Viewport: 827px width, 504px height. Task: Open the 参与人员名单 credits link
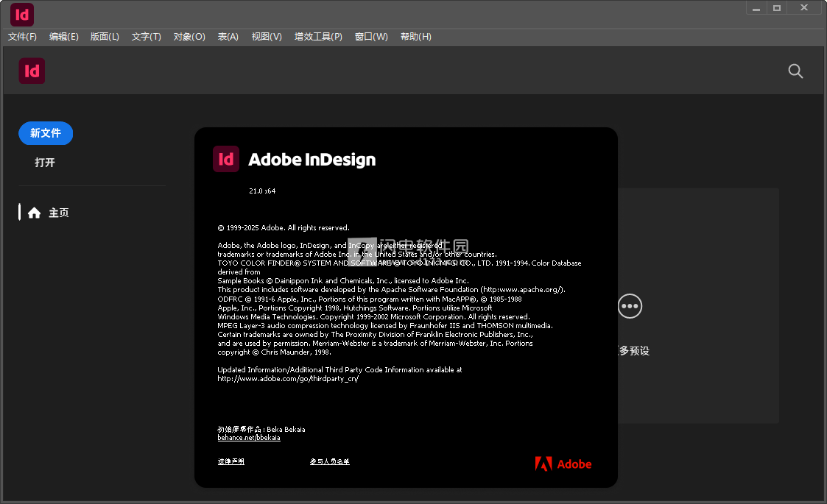(329, 461)
